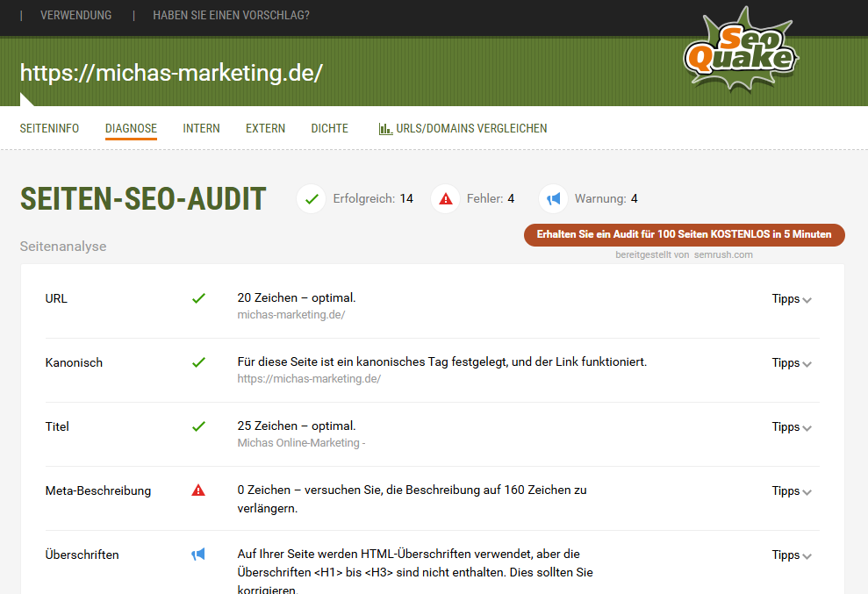Click the URL row label
868x594 pixels.
point(56,298)
